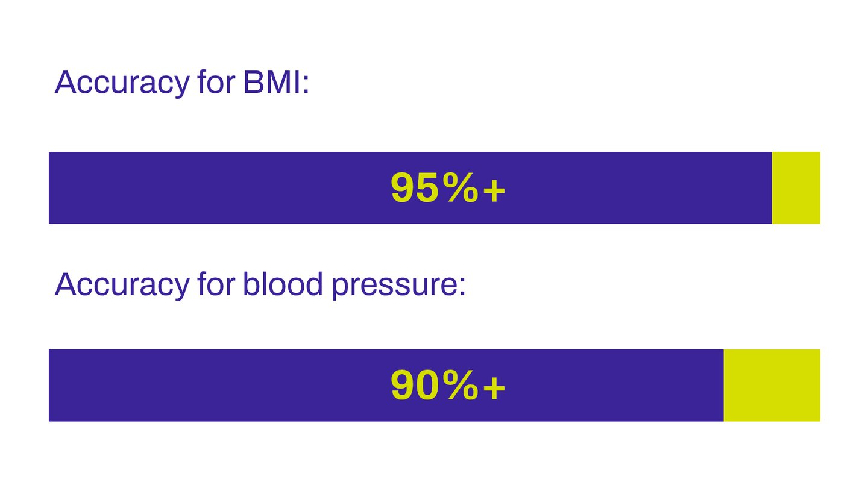868x488 pixels.
Task: Click the plus sign after "95%"
Action: coord(493,190)
